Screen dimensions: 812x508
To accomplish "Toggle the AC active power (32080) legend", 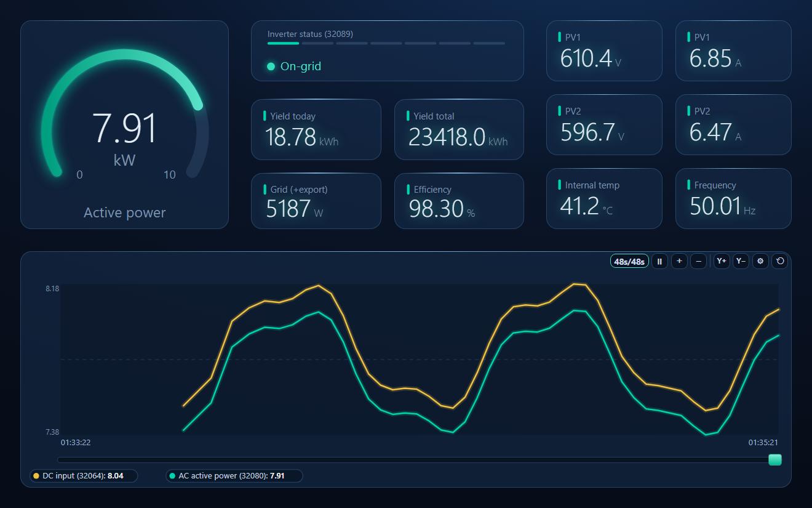I will pyautogui.click(x=234, y=476).
